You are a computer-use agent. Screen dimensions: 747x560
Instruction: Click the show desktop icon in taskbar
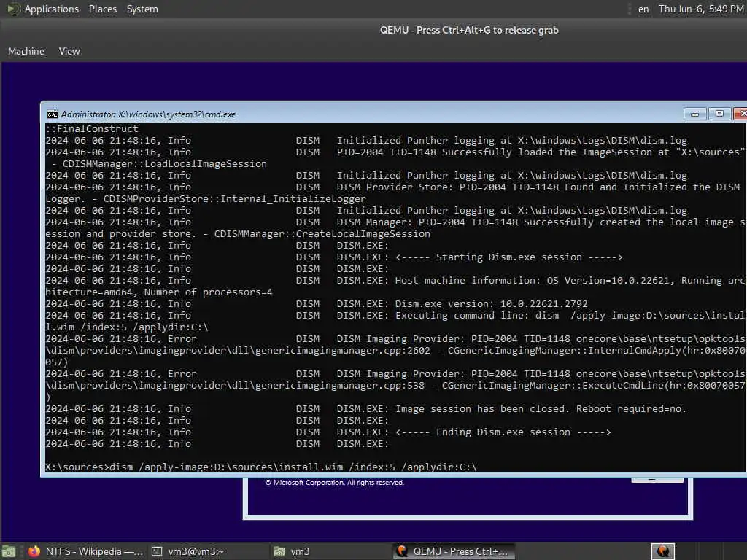[x=9, y=551]
